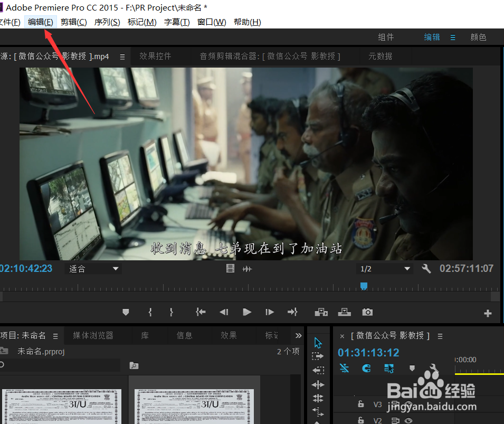
Task: Click the drag video only filmstrip icon
Action: pyautogui.click(x=230, y=268)
